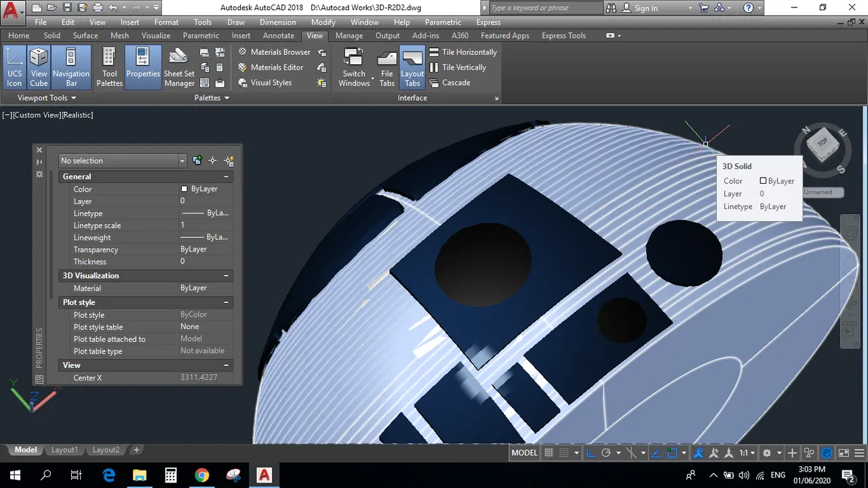Image resolution: width=868 pixels, height=488 pixels.
Task: Toggle the PICKADD value icon in Properties
Action: pos(197,161)
